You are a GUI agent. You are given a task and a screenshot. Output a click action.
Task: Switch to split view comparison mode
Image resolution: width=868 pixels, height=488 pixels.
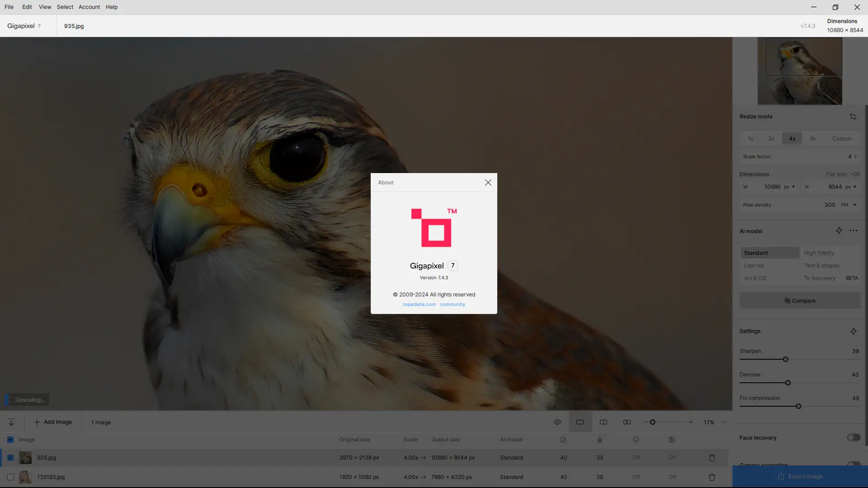point(603,422)
